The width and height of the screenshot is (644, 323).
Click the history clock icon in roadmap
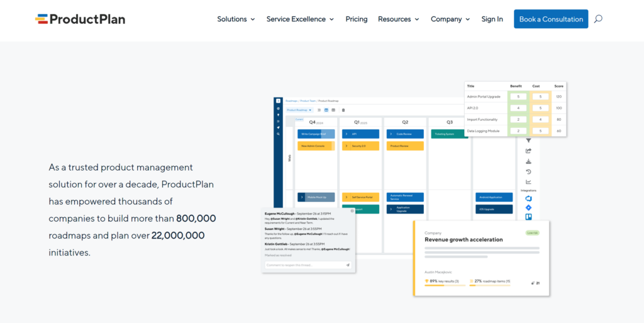528,171
